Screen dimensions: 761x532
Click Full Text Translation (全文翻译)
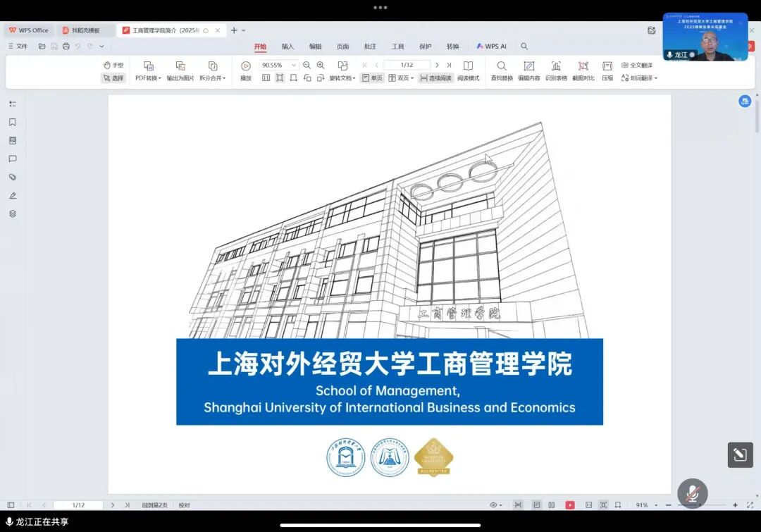pyautogui.click(x=636, y=65)
